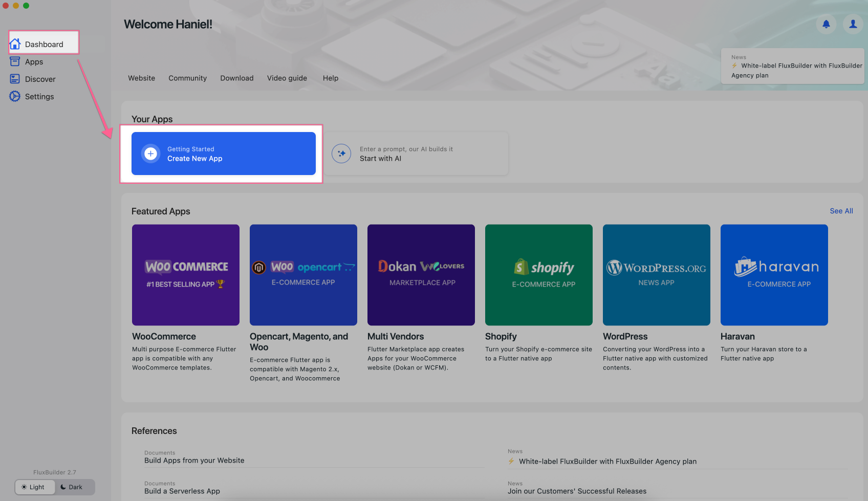Open White-label FluxBuilder news in References
Screen dimensions: 868x501
tap(607, 462)
